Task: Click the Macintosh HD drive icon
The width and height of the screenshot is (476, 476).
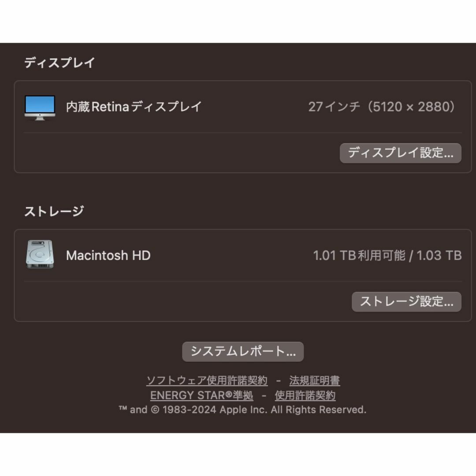Action: [40, 254]
